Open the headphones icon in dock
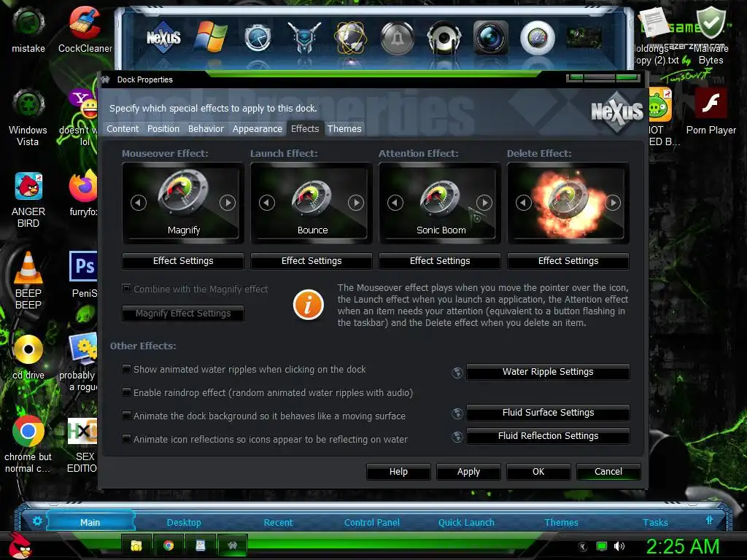The width and height of the screenshot is (747, 560). coord(444,38)
